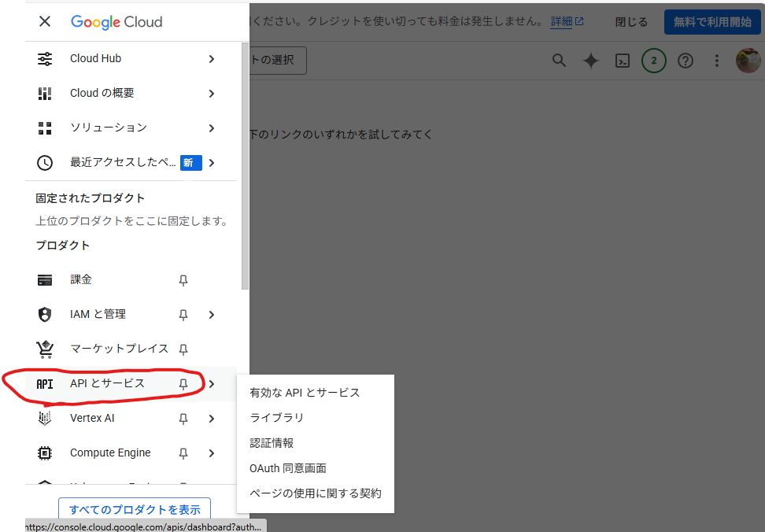Screen dimensions: 765x532
Task: Expand the Cloud Hub submenu chevron
Action: pyautogui.click(x=211, y=59)
